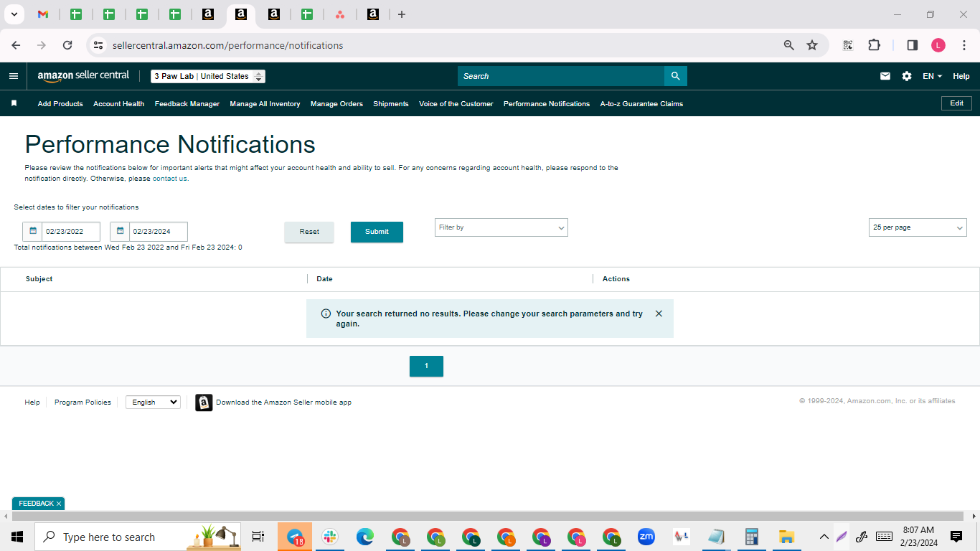The width and height of the screenshot is (980, 551).
Task: Expand the 25 per page dropdown
Action: 918,227
